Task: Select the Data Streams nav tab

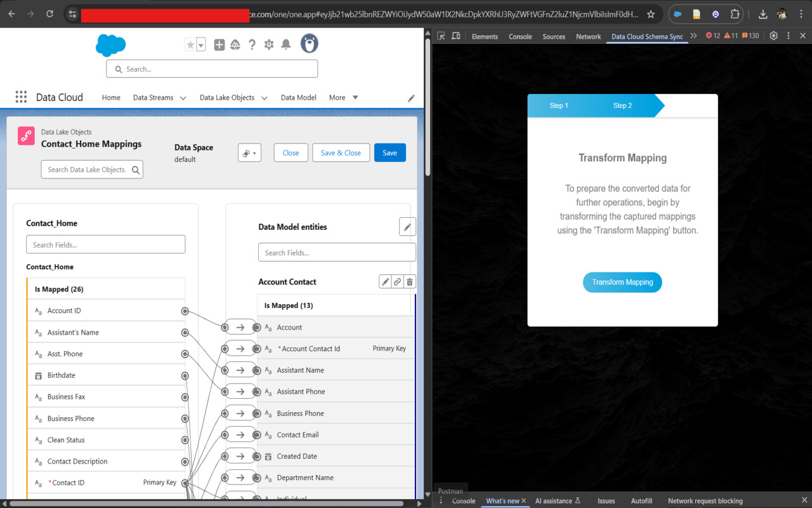Action: pos(153,98)
